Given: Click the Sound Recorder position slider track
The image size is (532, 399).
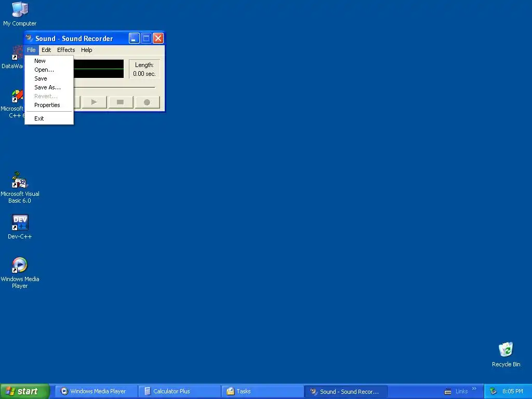Looking at the screenshot, I should point(114,87).
